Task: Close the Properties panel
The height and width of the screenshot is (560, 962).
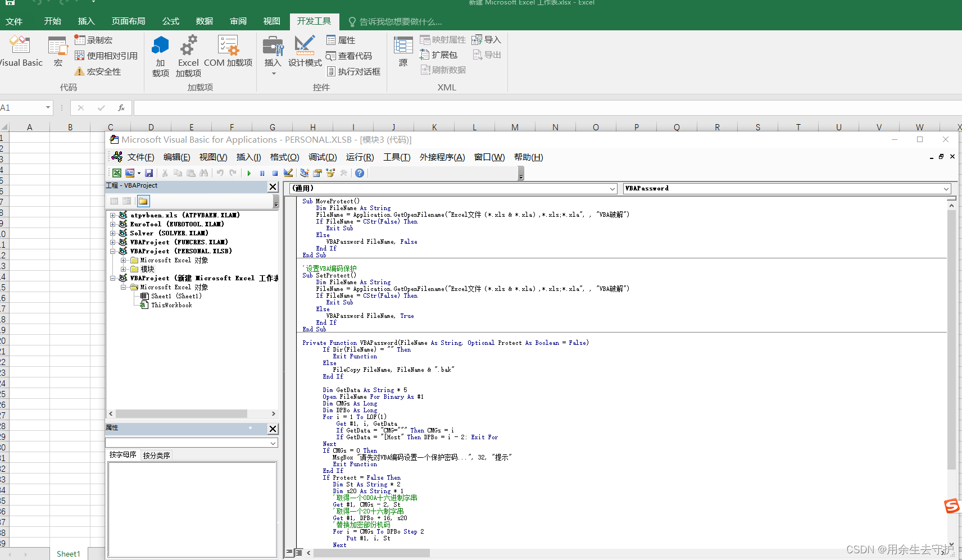Action: [273, 429]
